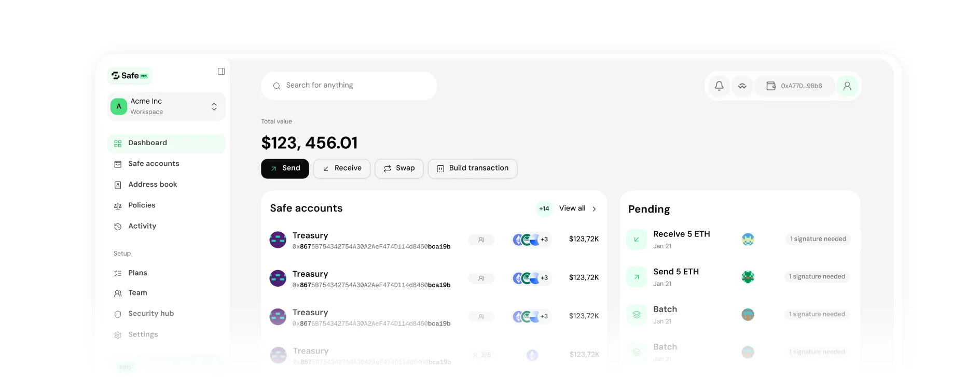Open the Receive 5 ETH pending transaction
Viewport: 980px width, 379px height.
(x=739, y=240)
